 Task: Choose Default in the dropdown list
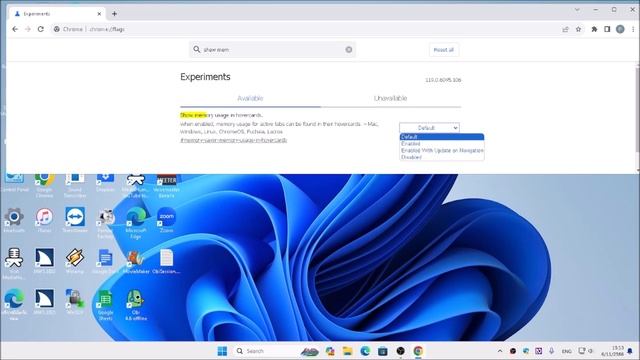(442, 137)
